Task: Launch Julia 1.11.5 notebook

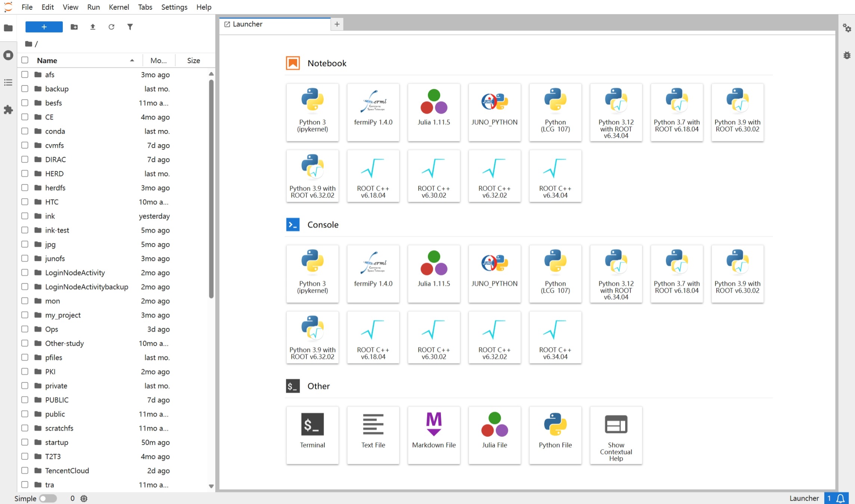Action: [x=434, y=112]
